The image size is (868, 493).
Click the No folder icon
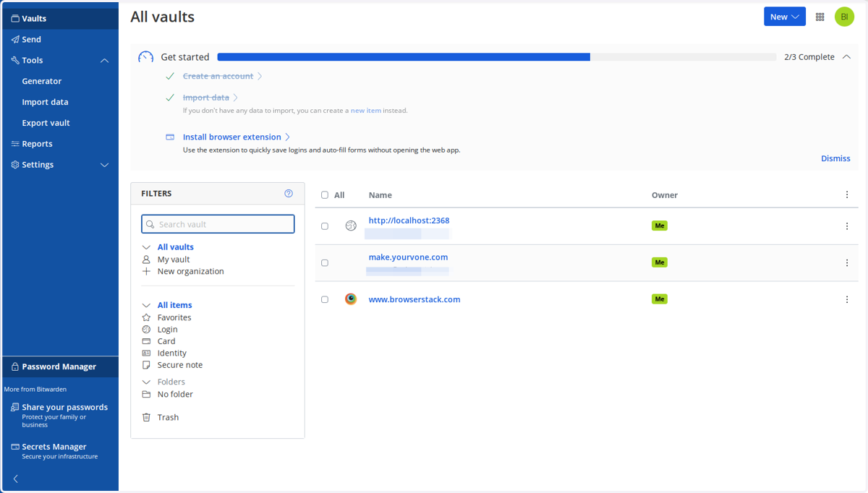coord(146,394)
